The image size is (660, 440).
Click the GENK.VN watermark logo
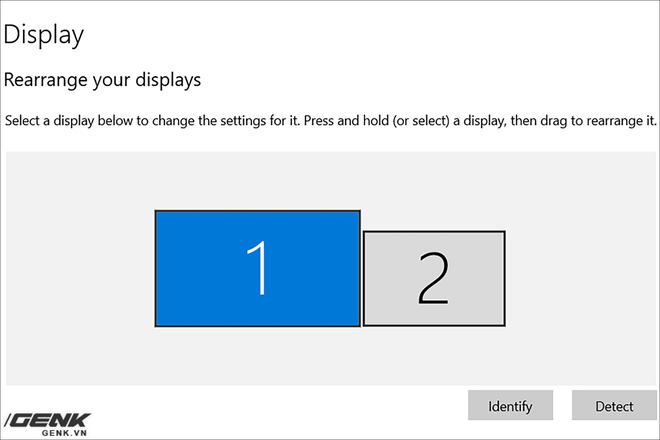[48, 423]
